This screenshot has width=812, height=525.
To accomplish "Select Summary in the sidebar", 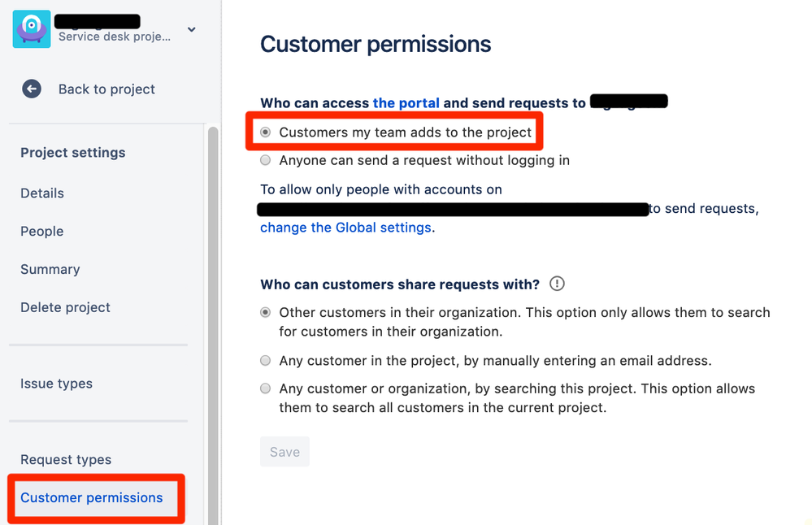I will (x=50, y=269).
